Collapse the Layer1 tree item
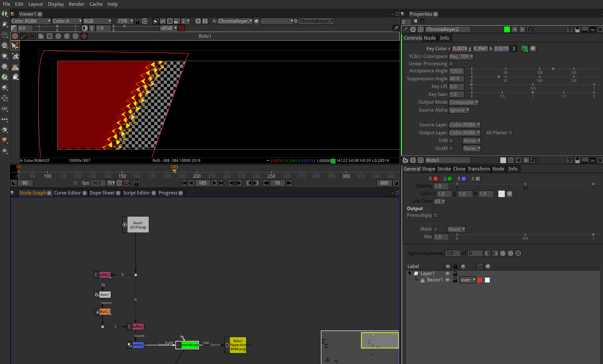 pyautogui.click(x=410, y=273)
